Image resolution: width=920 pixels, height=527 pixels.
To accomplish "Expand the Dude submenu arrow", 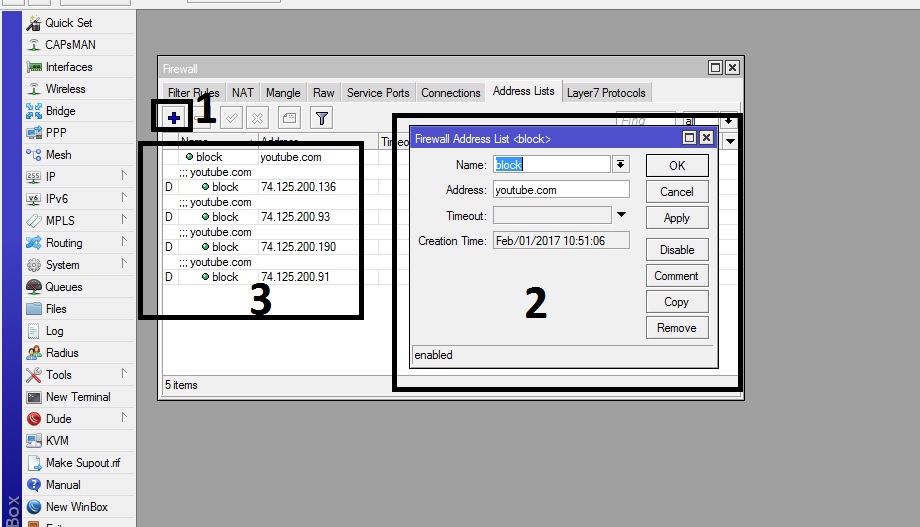I will (x=124, y=417).
